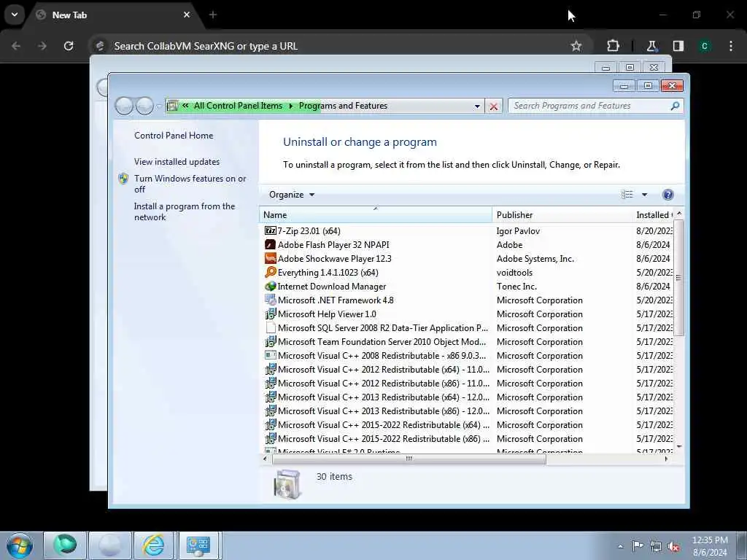Screen dimensions: 747x560
Task: Toggle the Chrome side panel icon
Action: click(678, 46)
